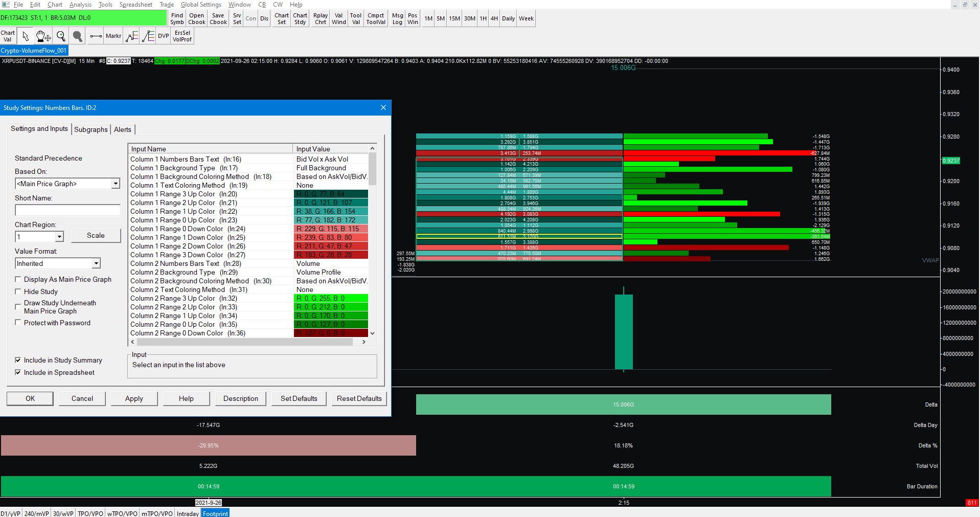Viewport: 980px width, 517px height.
Task: Click the zoom in magnifier tool
Action: click(x=61, y=36)
